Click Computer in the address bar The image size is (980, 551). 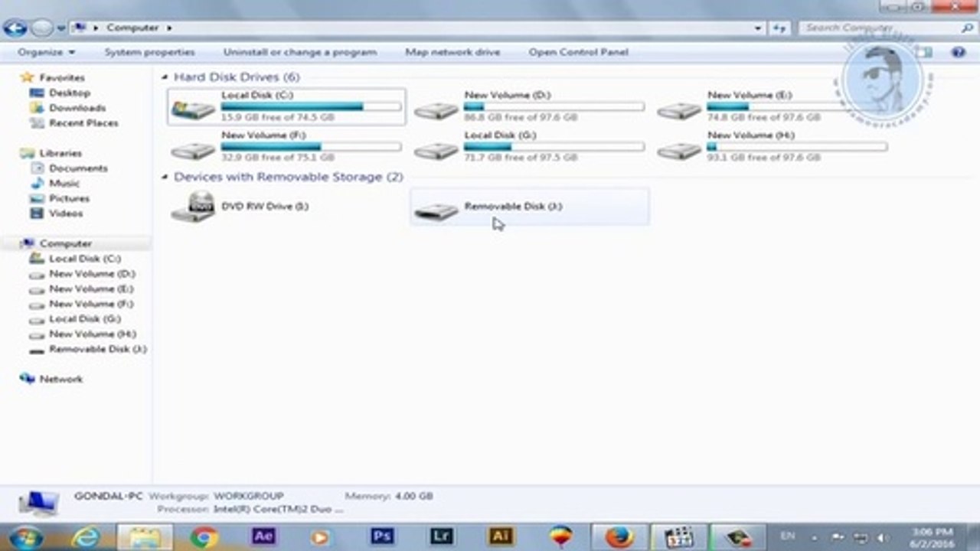coord(132,28)
